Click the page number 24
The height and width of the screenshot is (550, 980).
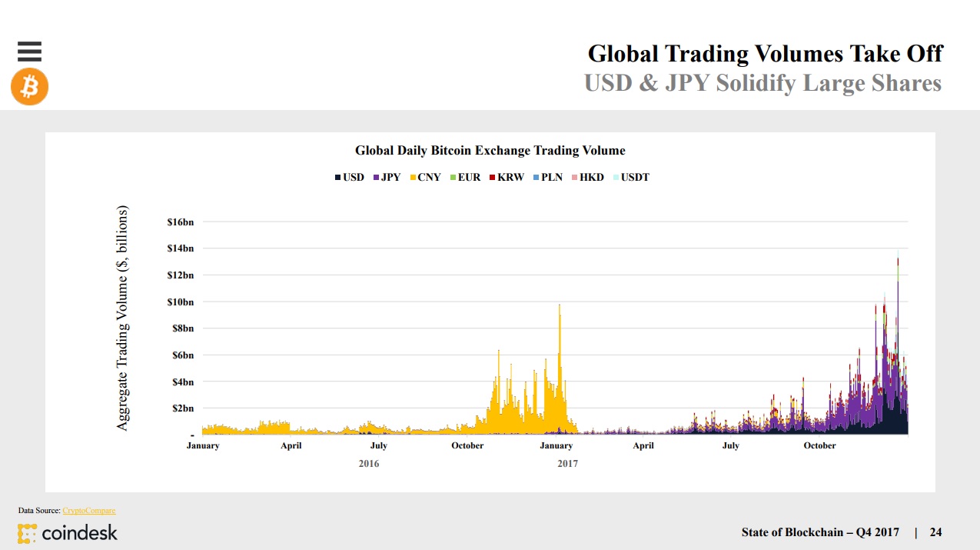935,532
